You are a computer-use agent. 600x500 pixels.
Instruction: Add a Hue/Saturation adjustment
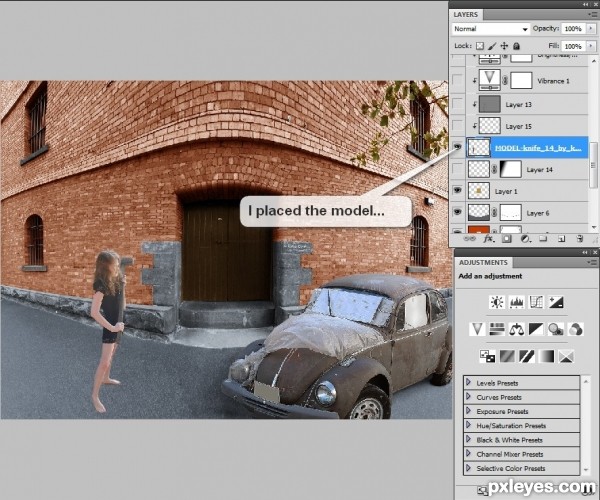(x=497, y=329)
